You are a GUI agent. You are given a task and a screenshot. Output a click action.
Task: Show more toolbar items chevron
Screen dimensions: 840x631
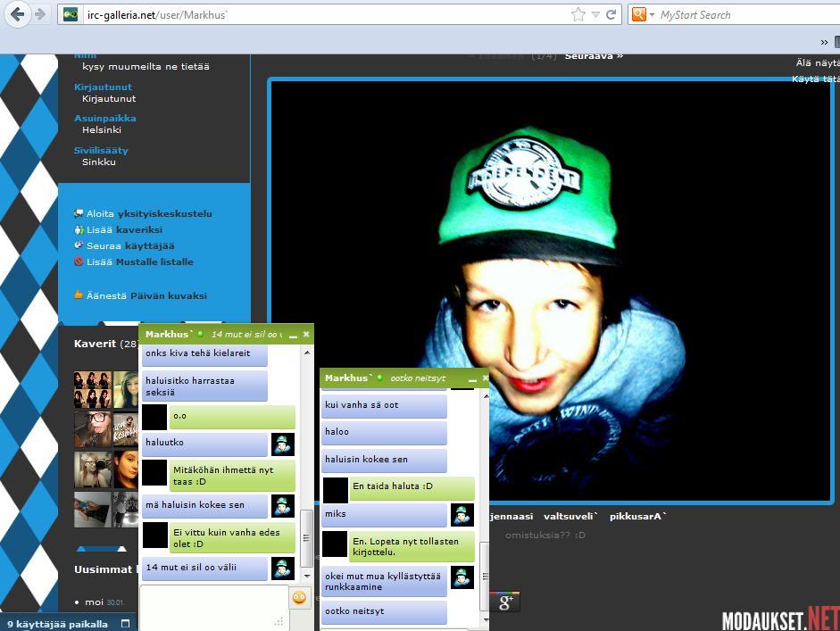click(x=824, y=42)
